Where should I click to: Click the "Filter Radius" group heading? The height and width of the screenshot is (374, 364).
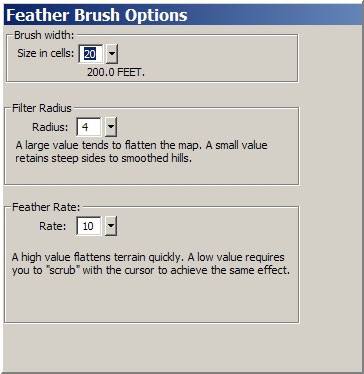42,108
